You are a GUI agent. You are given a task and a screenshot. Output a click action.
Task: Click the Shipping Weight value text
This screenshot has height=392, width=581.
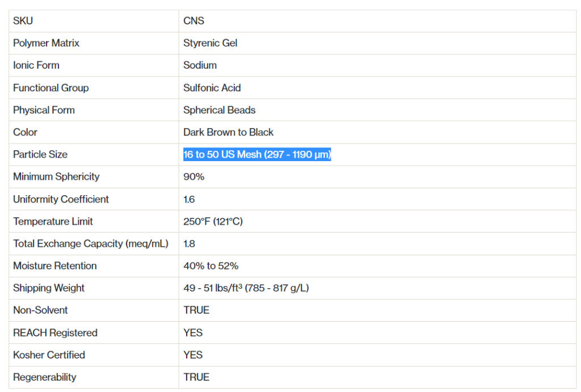(x=246, y=288)
